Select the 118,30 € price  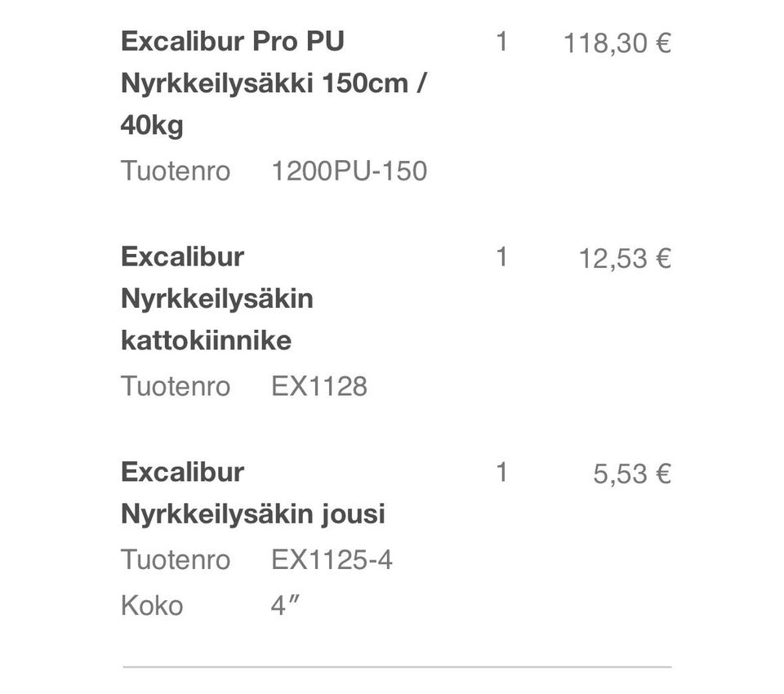coord(617,43)
